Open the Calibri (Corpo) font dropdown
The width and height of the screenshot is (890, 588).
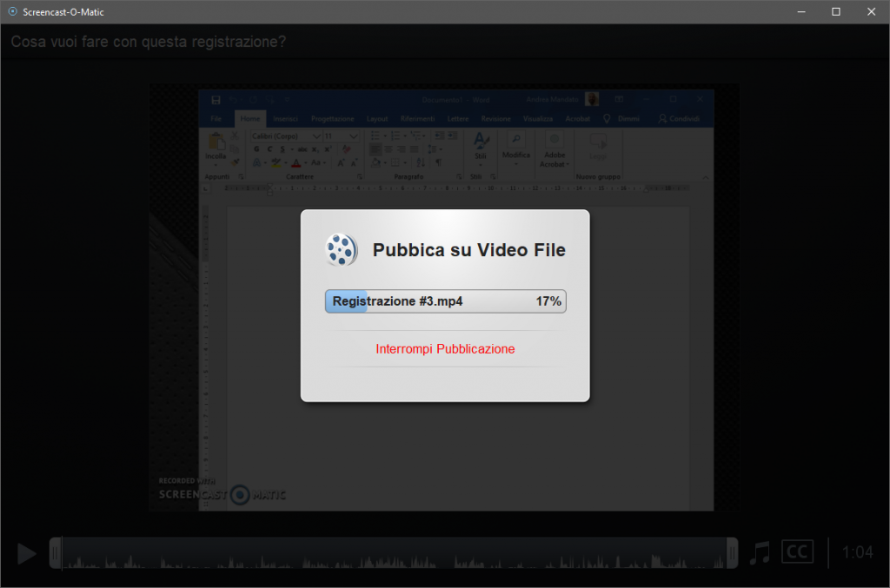tap(316, 136)
